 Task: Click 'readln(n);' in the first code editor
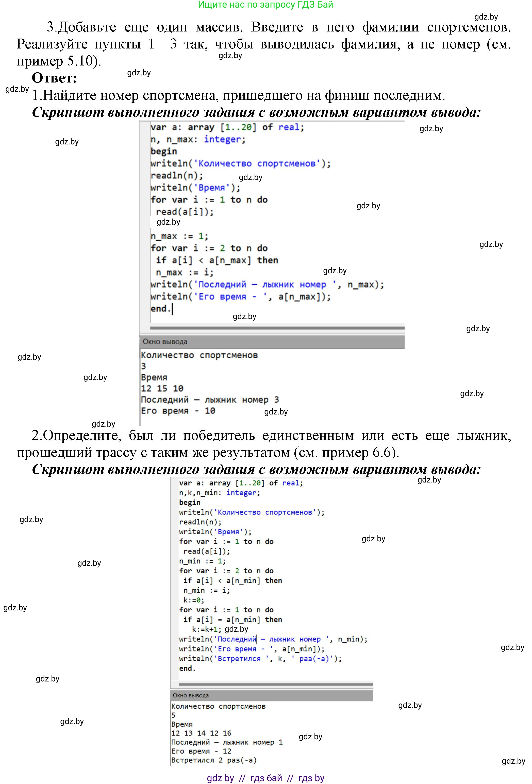[177, 176]
